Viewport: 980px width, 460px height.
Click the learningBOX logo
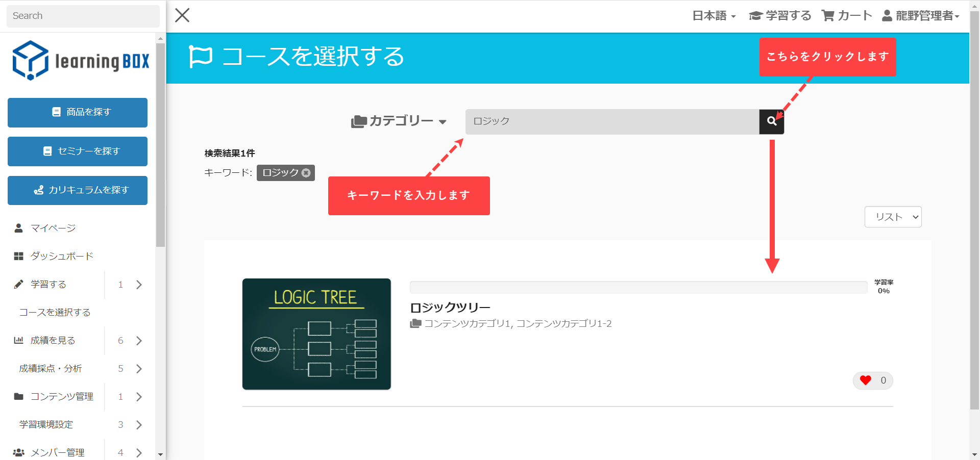point(81,61)
